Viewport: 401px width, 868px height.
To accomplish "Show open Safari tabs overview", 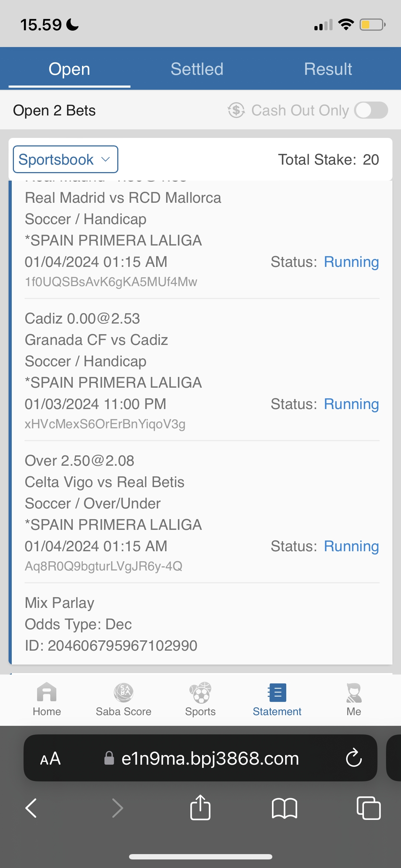I will point(369,808).
